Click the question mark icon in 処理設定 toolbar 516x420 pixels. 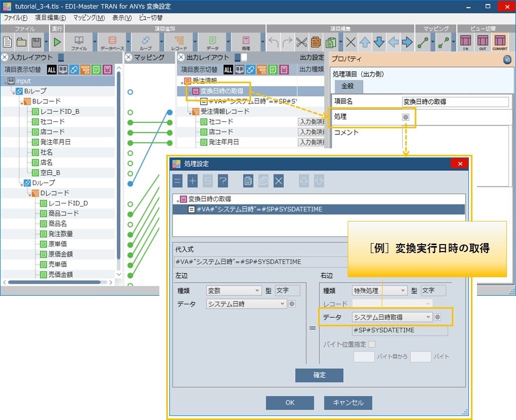click(x=222, y=181)
